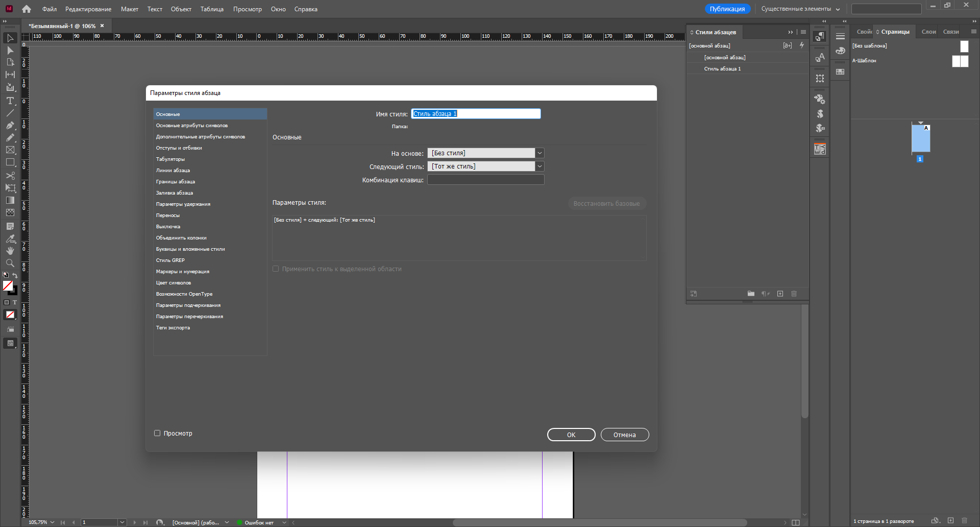
Task: Select the Rectangle tool
Action: coord(10,162)
